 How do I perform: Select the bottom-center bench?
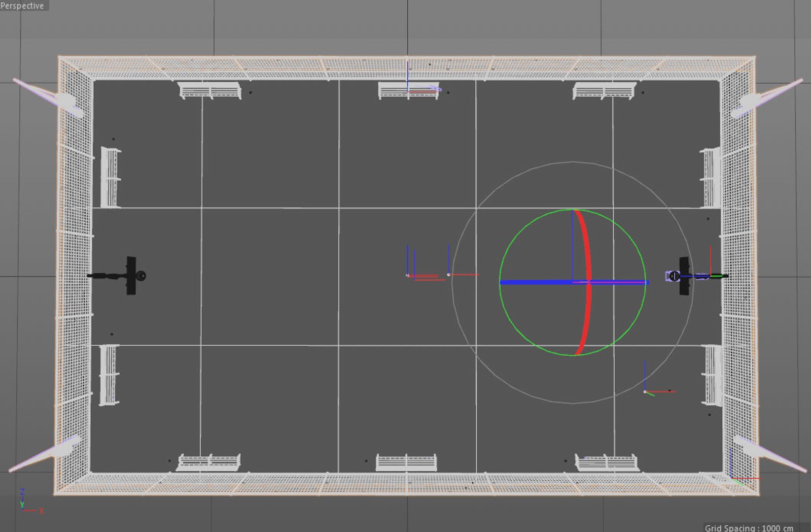[406, 463]
